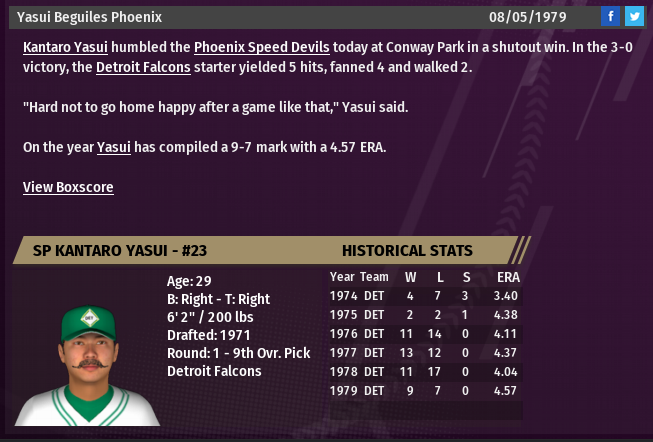
Task: Select the 1979 season stats row
Action: pos(425,391)
